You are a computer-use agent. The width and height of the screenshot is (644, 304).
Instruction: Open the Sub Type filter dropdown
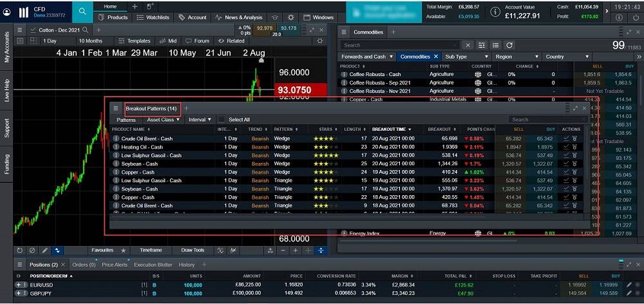tap(467, 57)
